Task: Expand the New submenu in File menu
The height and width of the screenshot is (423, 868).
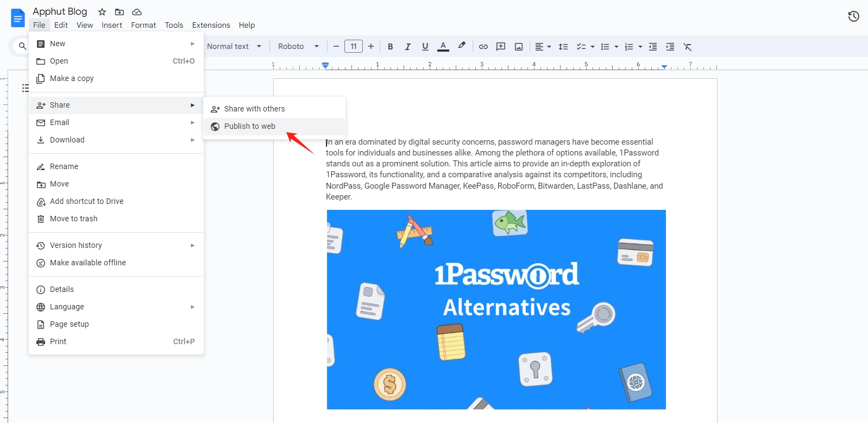Action: (116, 43)
